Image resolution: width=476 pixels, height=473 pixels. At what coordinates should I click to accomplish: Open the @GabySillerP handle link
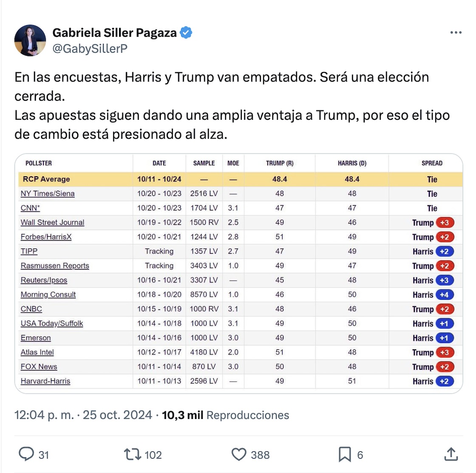pos(90,49)
